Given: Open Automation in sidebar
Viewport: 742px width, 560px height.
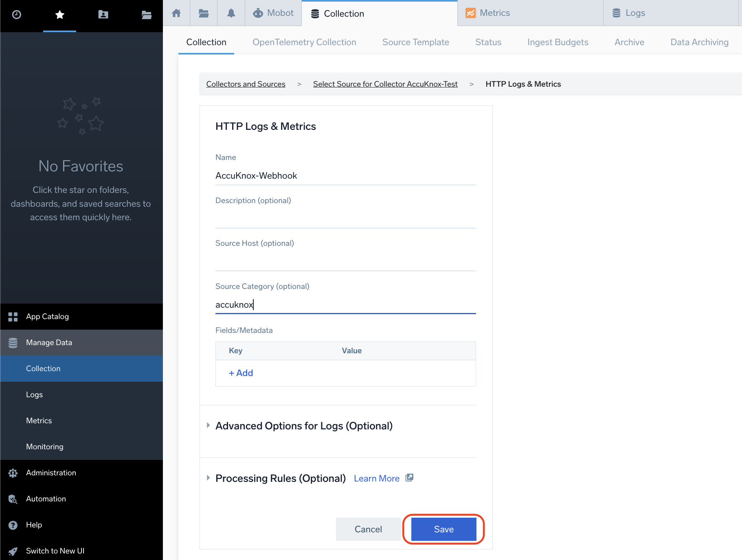Looking at the screenshot, I should [81, 499].
